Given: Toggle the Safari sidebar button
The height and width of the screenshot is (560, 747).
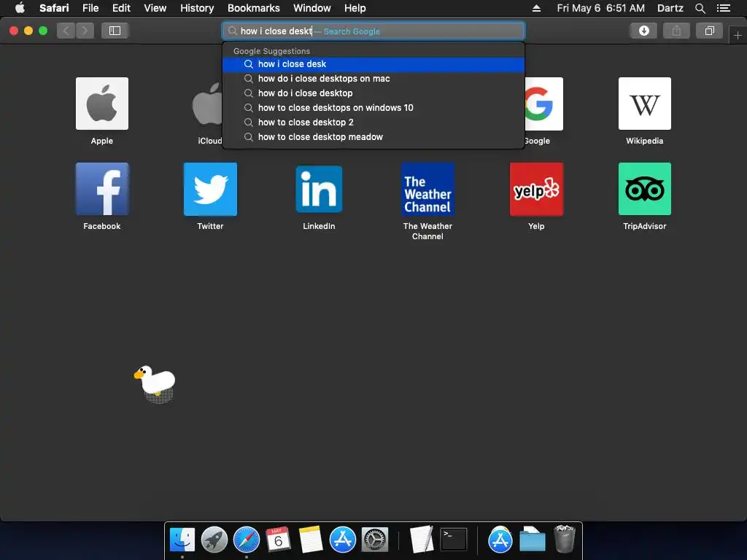Looking at the screenshot, I should (x=115, y=31).
